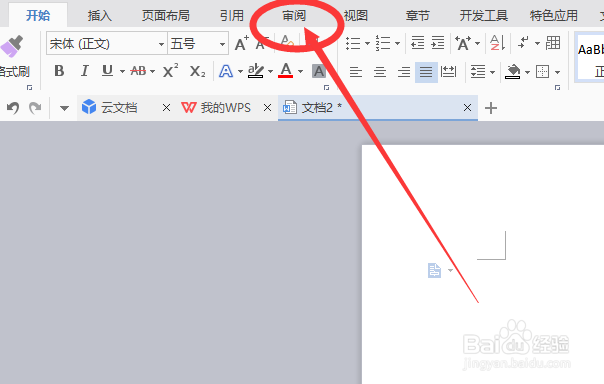Apply red font color
The width and height of the screenshot is (604, 384).
285,70
